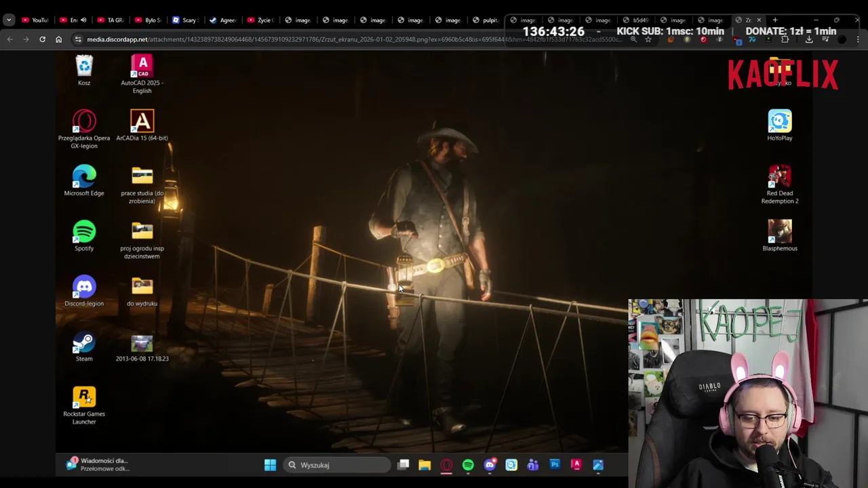Open Przeglądarka Opera GX-legion shortcut
This screenshot has height=488, width=868.
pos(84,129)
